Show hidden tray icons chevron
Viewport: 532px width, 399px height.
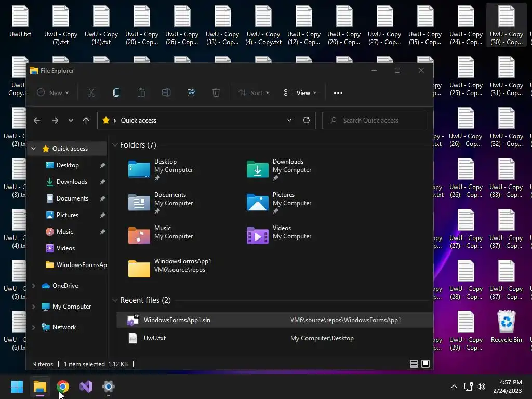tap(454, 387)
